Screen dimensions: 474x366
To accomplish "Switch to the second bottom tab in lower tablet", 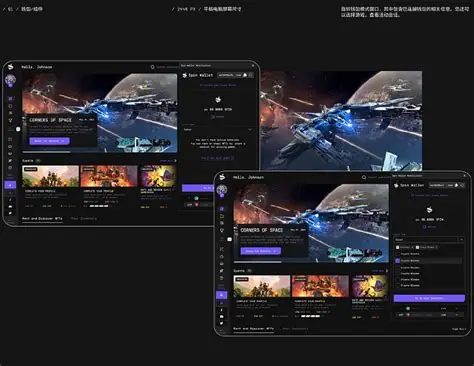I will point(295,329).
